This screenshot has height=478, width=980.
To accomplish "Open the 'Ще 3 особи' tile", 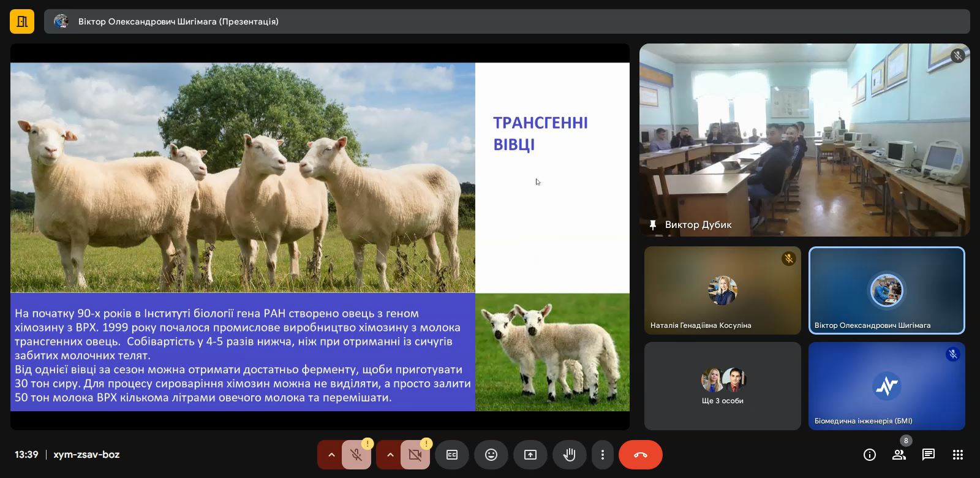I will pos(723,386).
